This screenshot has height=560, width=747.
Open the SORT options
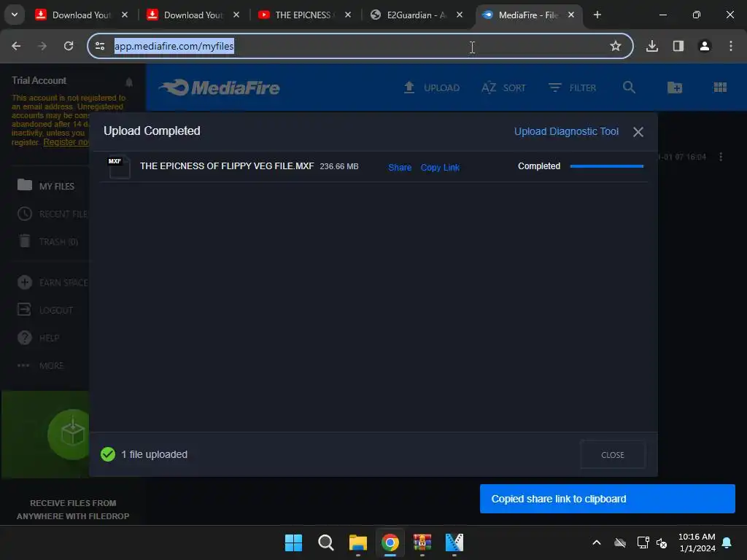coord(503,87)
